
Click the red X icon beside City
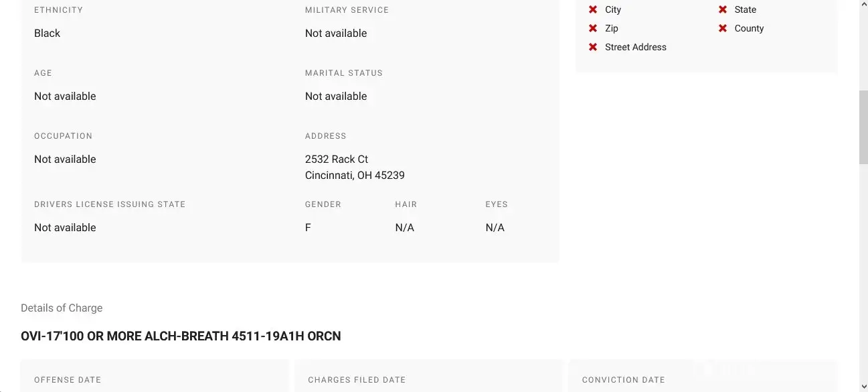[593, 9]
